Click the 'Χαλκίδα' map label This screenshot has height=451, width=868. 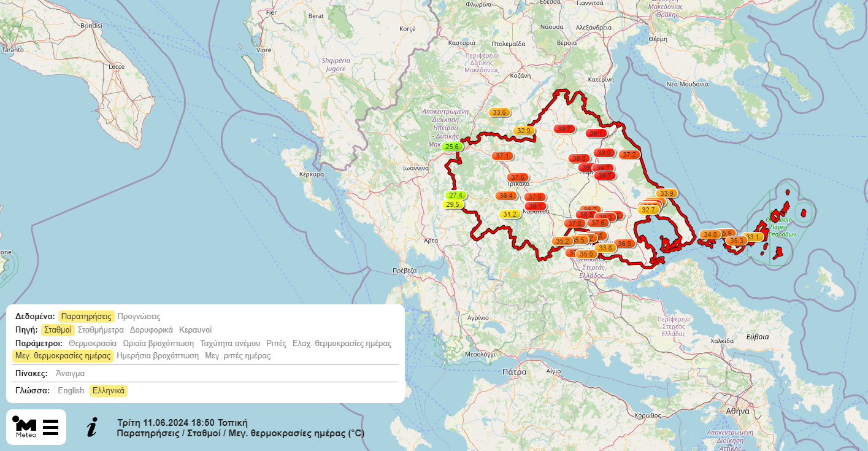(722, 341)
